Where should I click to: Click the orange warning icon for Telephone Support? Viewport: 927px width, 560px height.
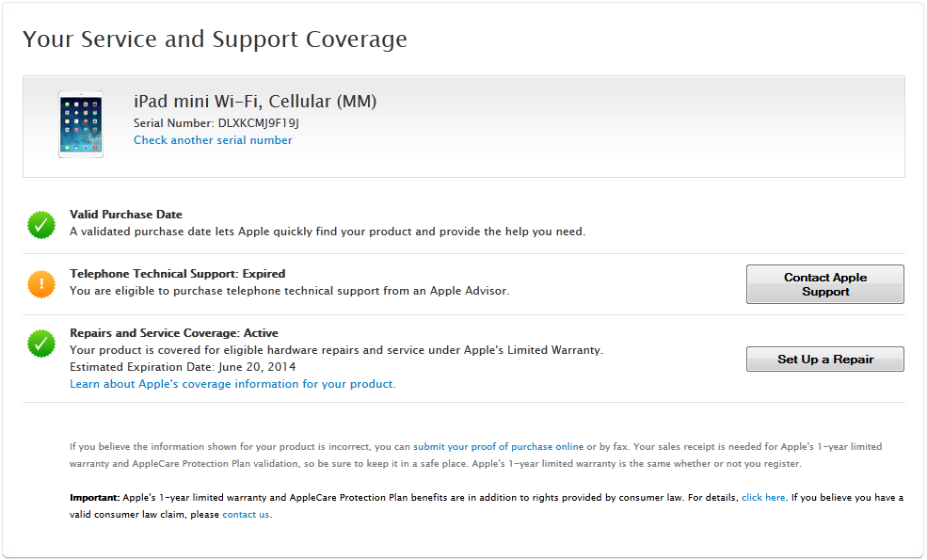[40, 283]
